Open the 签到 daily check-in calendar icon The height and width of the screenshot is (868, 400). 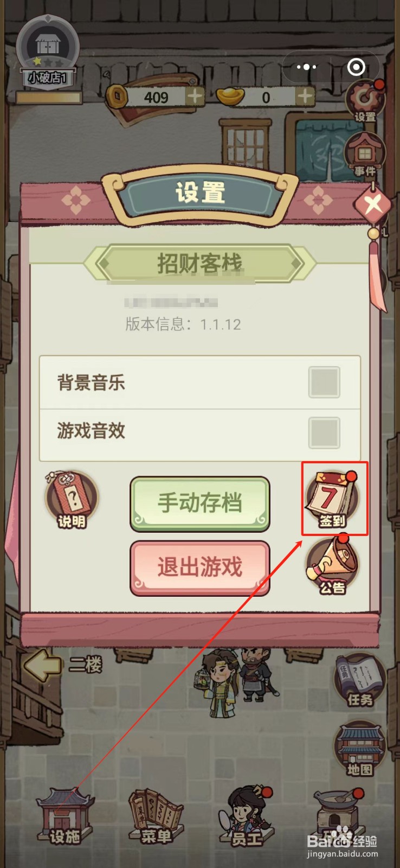tap(332, 500)
